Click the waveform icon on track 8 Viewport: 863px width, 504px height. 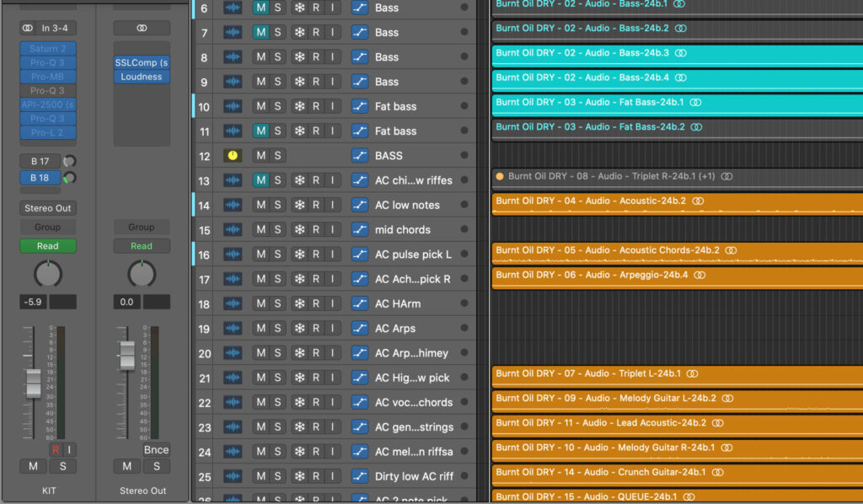[233, 57]
